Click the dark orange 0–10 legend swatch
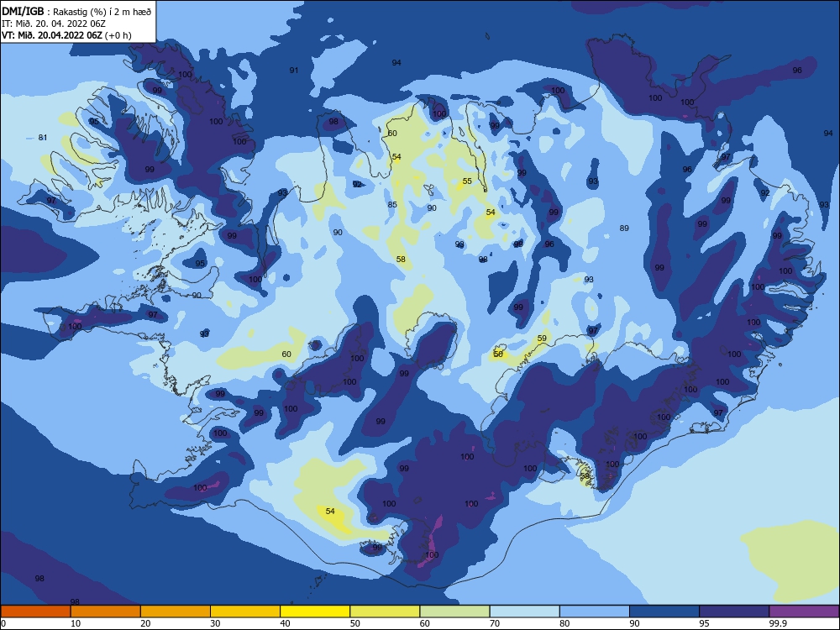 (x=35, y=612)
